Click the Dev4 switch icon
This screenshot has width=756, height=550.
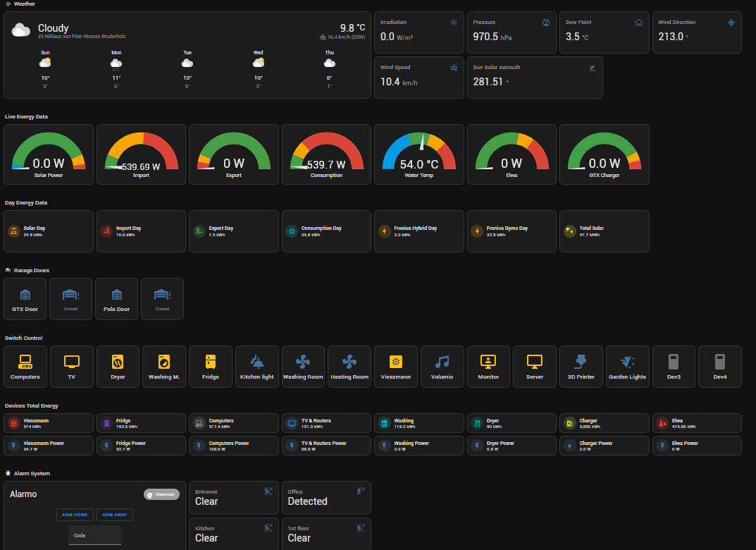coord(720,361)
